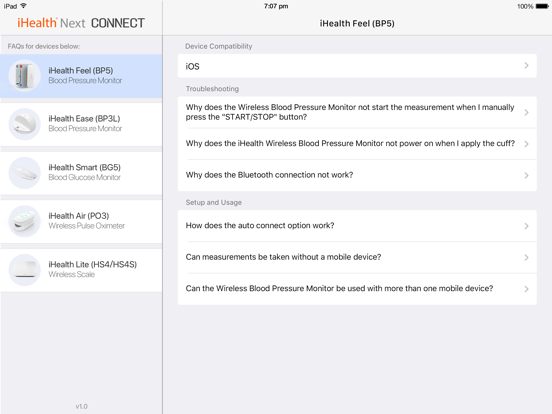Tap the Wi-Fi status icon
This screenshot has height=414, width=552.
[x=24, y=6]
